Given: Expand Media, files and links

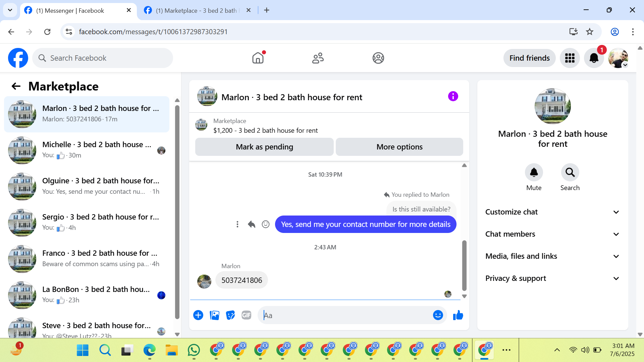Looking at the screenshot, I should 552,256.
